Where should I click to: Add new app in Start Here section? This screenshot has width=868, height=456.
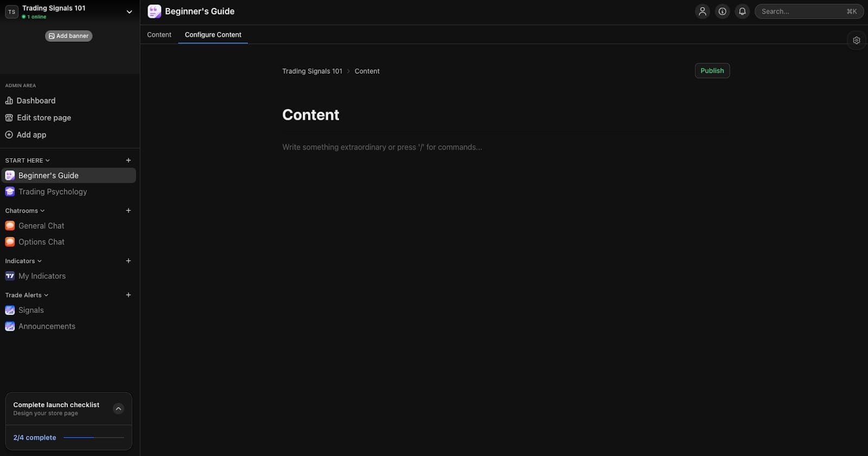coord(128,160)
